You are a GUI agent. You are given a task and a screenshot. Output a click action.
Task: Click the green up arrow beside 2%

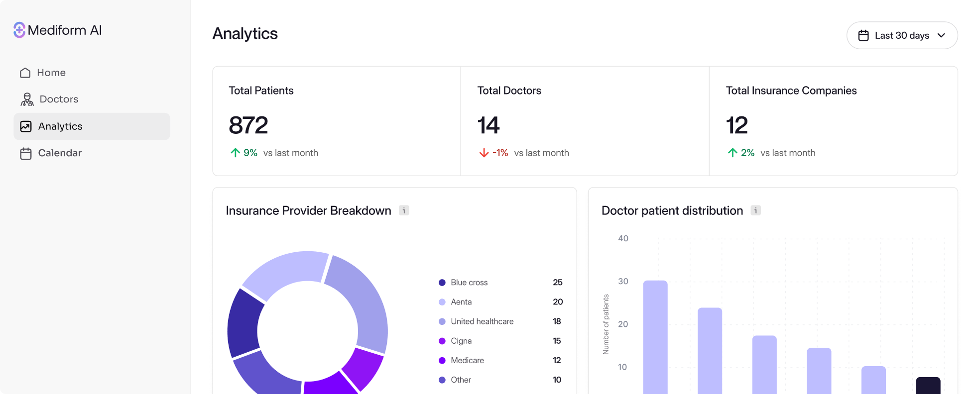[733, 153]
